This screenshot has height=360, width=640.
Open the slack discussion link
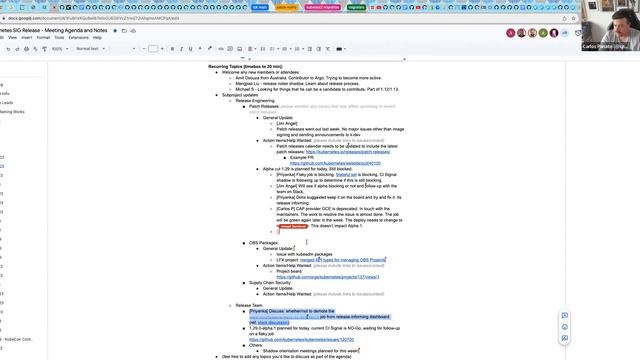[x=273, y=323]
